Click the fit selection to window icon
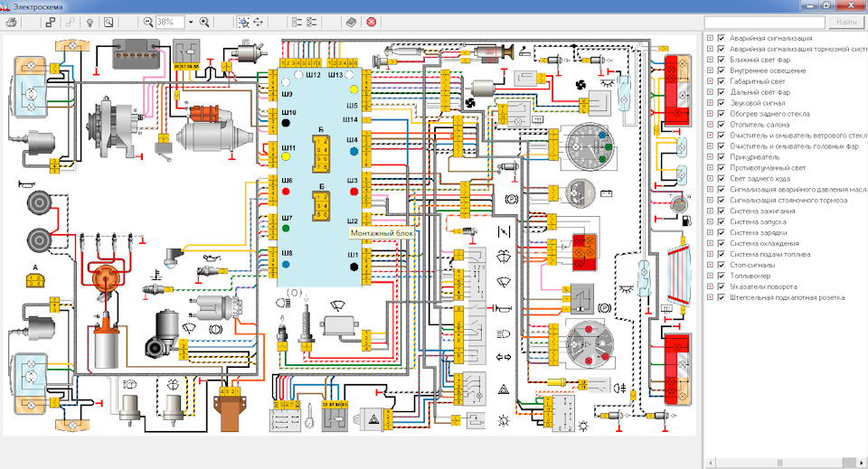The height and width of the screenshot is (469, 868). [243, 22]
